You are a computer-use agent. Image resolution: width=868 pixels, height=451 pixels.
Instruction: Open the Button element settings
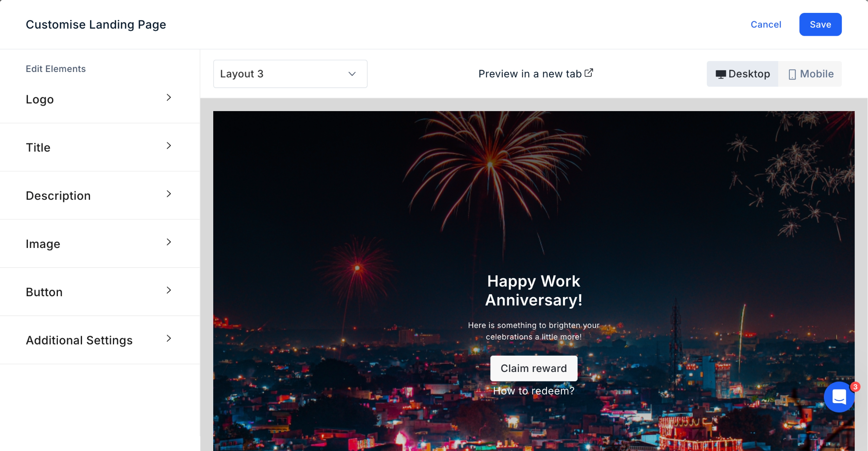point(100,292)
